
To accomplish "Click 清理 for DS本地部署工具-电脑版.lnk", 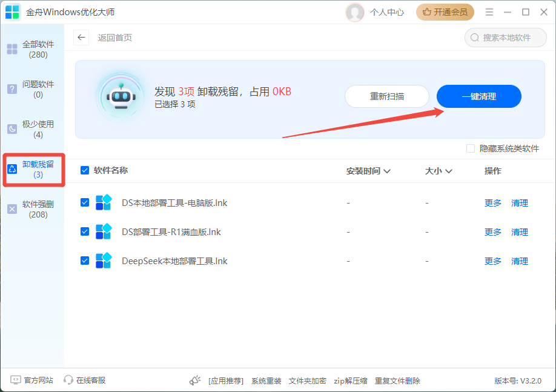I will click(520, 203).
